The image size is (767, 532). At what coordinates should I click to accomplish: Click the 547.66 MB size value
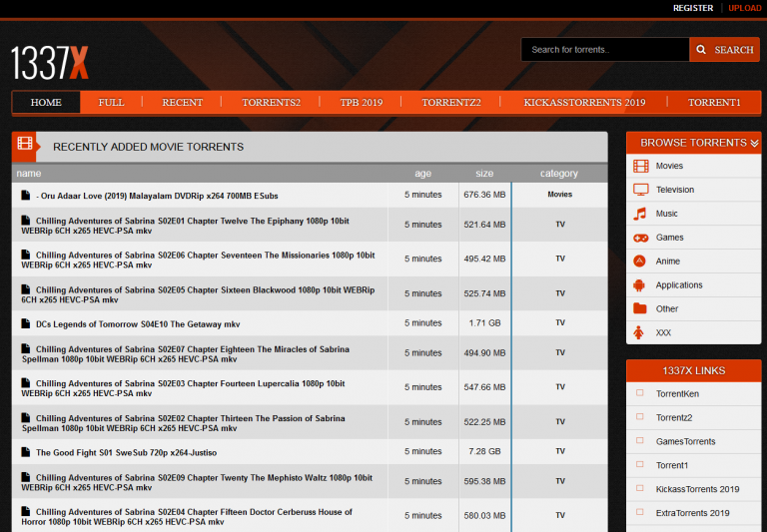(484, 387)
